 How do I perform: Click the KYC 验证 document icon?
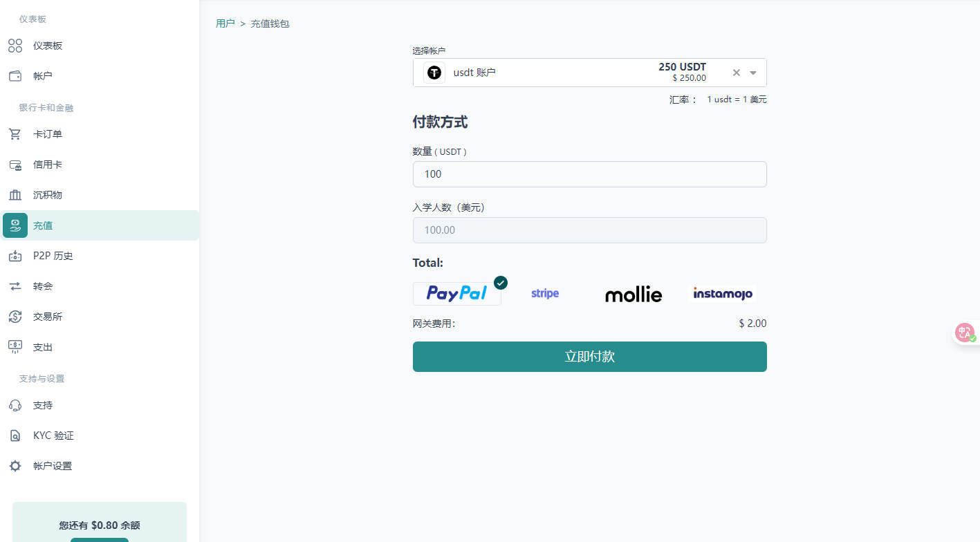click(x=15, y=436)
